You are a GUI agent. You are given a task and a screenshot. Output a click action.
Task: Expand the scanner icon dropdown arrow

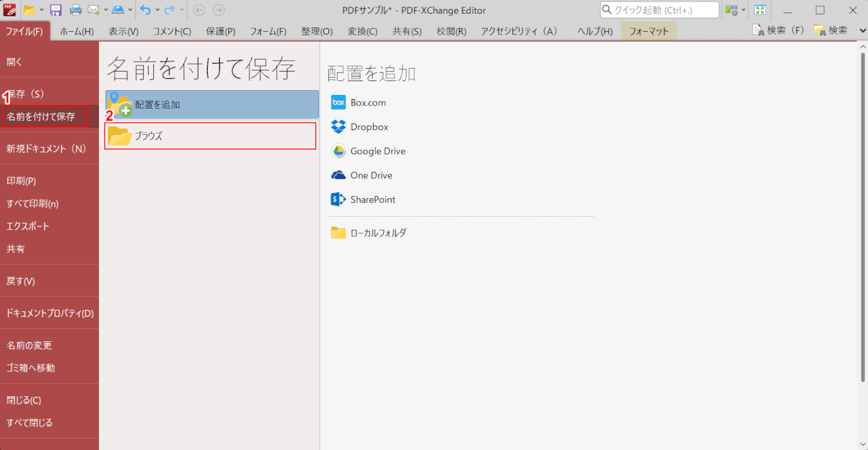tap(130, 10)
